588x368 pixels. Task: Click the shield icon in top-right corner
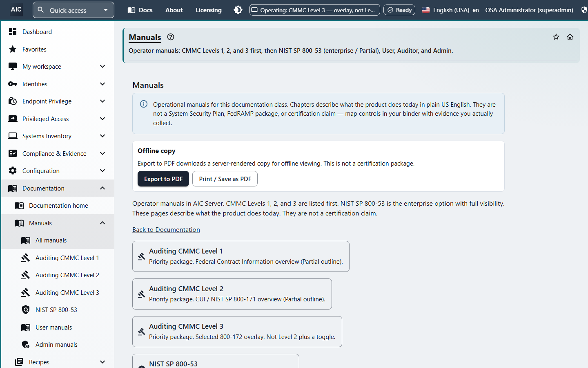pyautogui.click(x=584, y=10)
